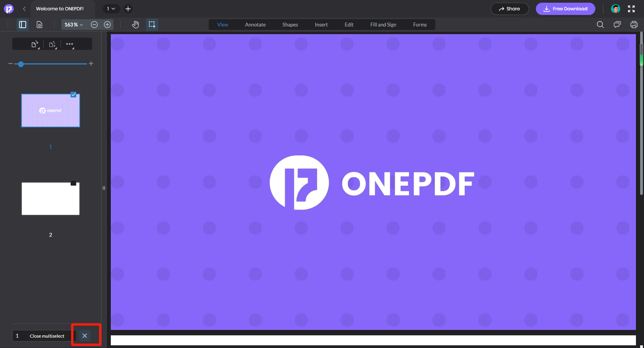Open the rotate page options in thumbnail panel
Image resolution: width=644 pixels, height=348 pixels.
tap(35, 45)
